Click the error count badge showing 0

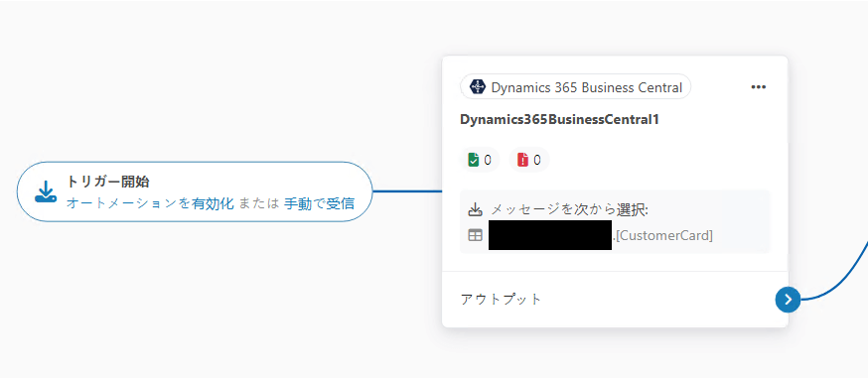pyautogui.click(x=529, y=160)
